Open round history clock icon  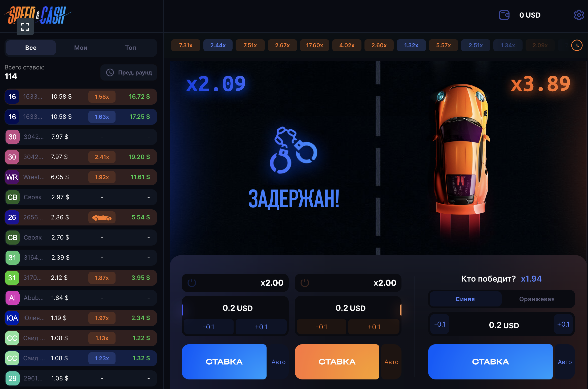click(x=577, y=45)
